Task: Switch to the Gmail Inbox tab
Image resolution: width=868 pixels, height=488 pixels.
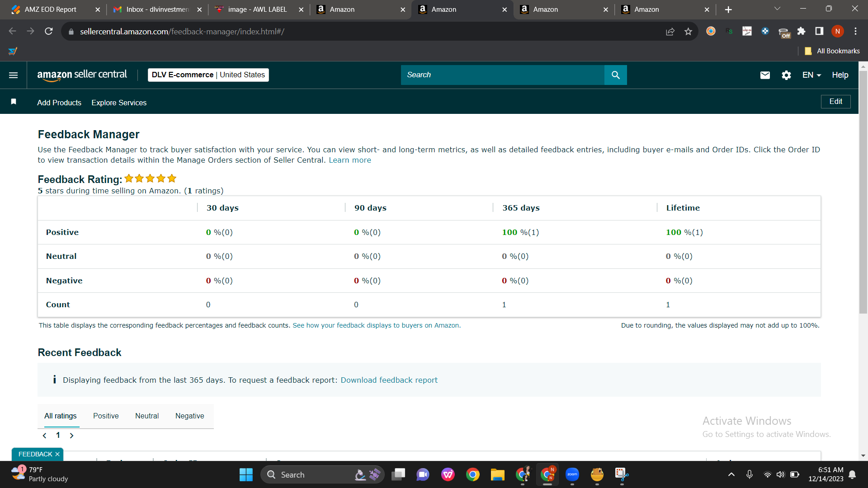Action: (x=157, y=9)
